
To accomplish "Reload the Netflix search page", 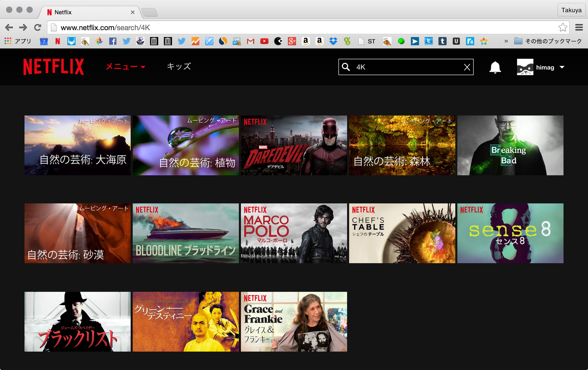I will pyautogui.click(x=38, y=27).
